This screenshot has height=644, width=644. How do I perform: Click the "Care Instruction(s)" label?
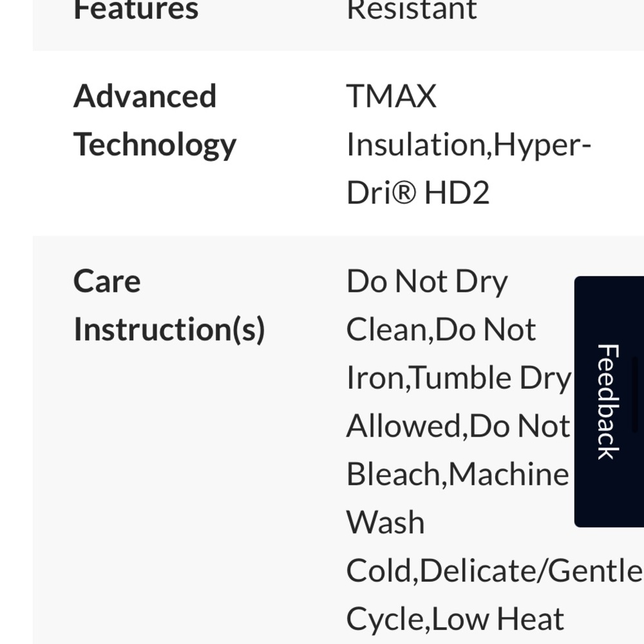(169, 305)
